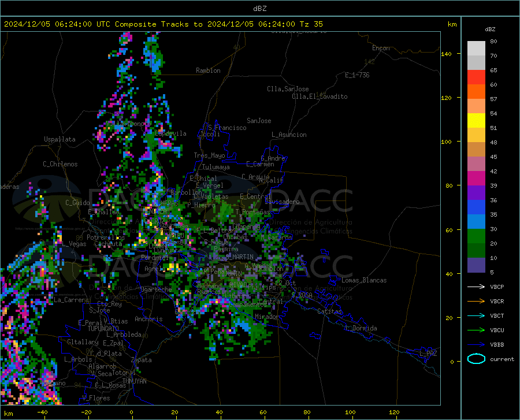Click the 45 dBZ pink-mauve swatch
This screenshot has height=420, width=520.
(x=476, y=164)
